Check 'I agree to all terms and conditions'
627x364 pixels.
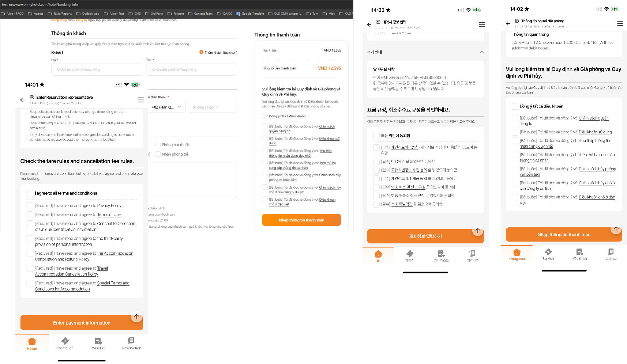click(30, 193)
